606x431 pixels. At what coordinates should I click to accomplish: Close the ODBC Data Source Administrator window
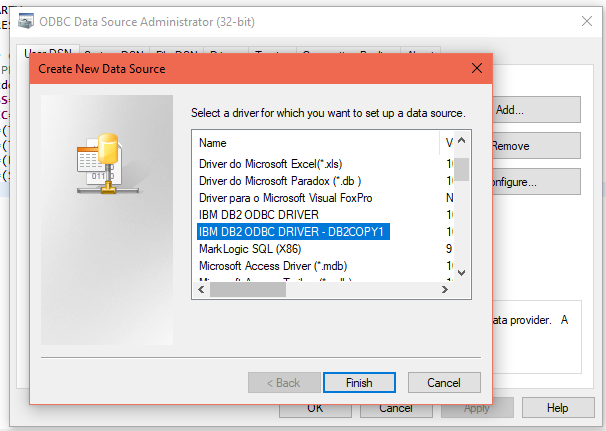tap(587, 21)
